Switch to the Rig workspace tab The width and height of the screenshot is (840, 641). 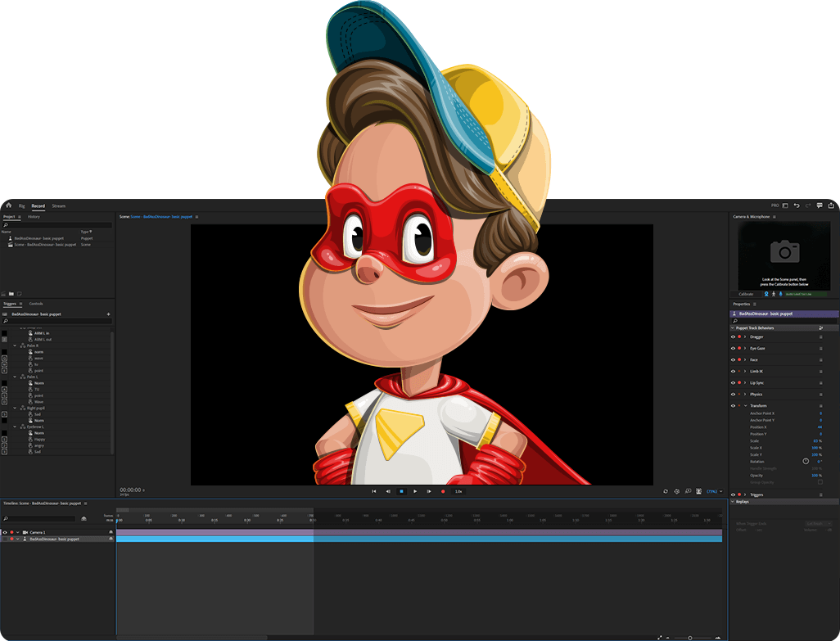[x=22, y=205]
